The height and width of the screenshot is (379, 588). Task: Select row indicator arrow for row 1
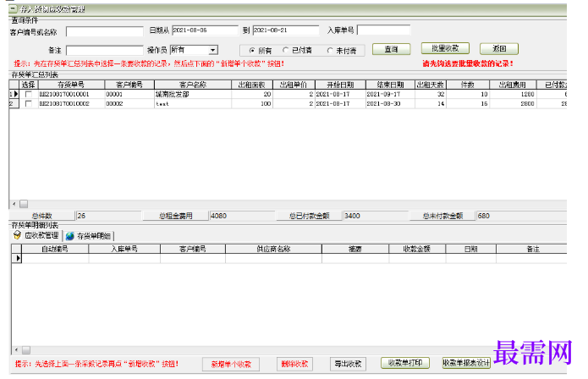16,94
